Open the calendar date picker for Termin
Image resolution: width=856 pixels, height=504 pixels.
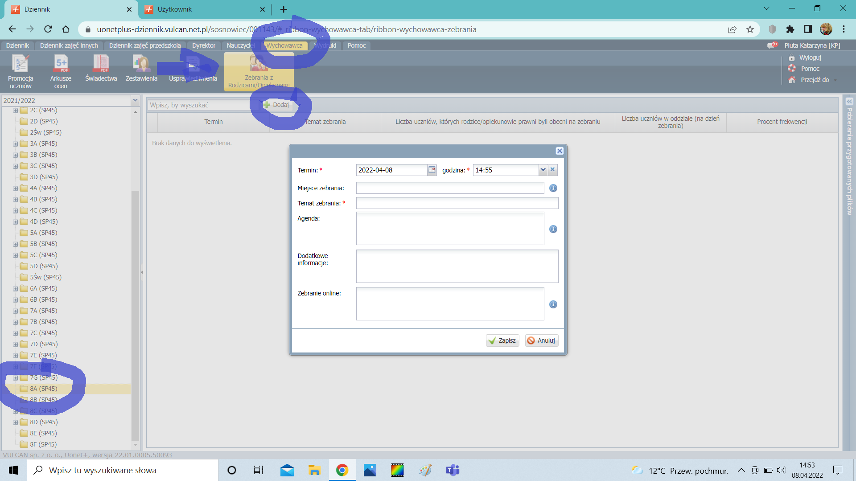432,170
